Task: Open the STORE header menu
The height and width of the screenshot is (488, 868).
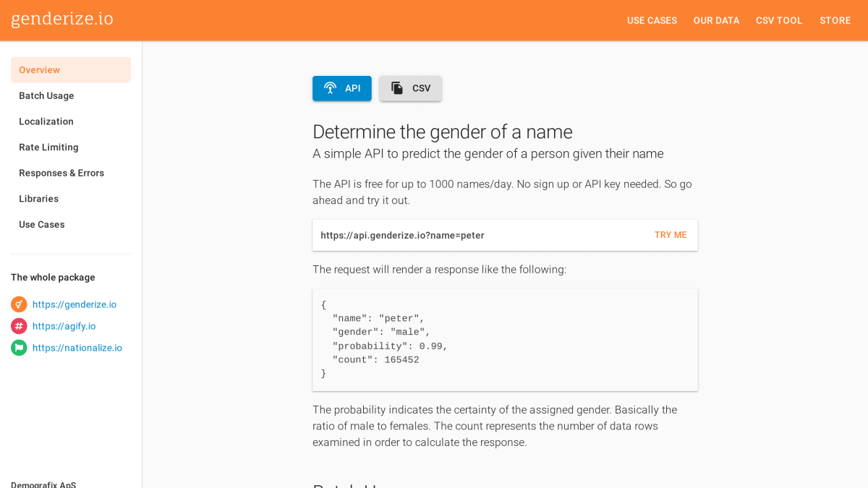Action: pos(835,20)
